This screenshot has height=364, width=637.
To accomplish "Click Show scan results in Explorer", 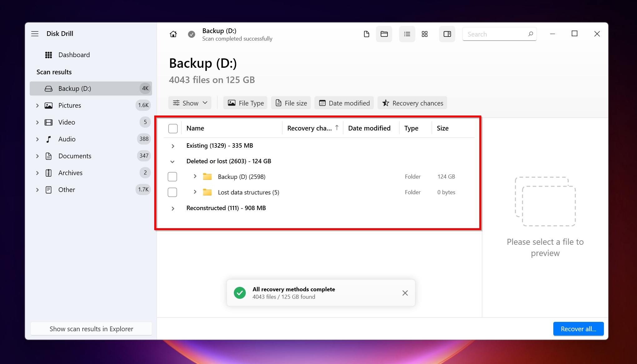I will coord(91,329).
